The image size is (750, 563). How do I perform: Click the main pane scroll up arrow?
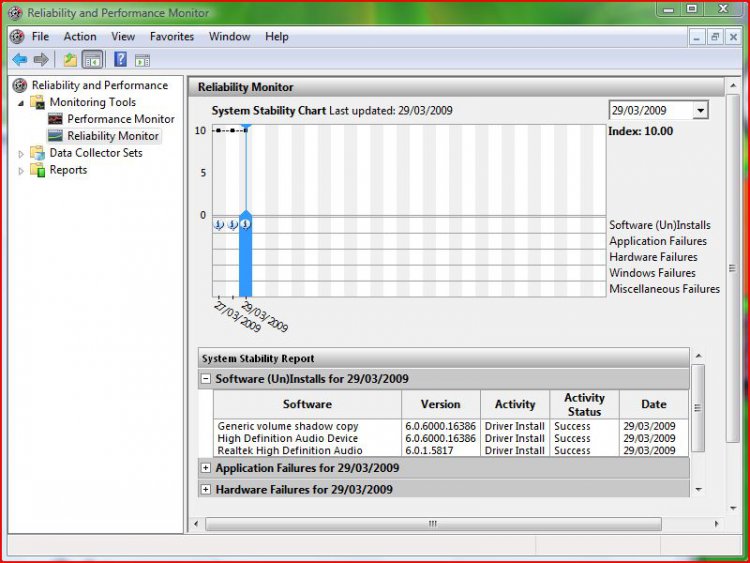click(733, 86)
